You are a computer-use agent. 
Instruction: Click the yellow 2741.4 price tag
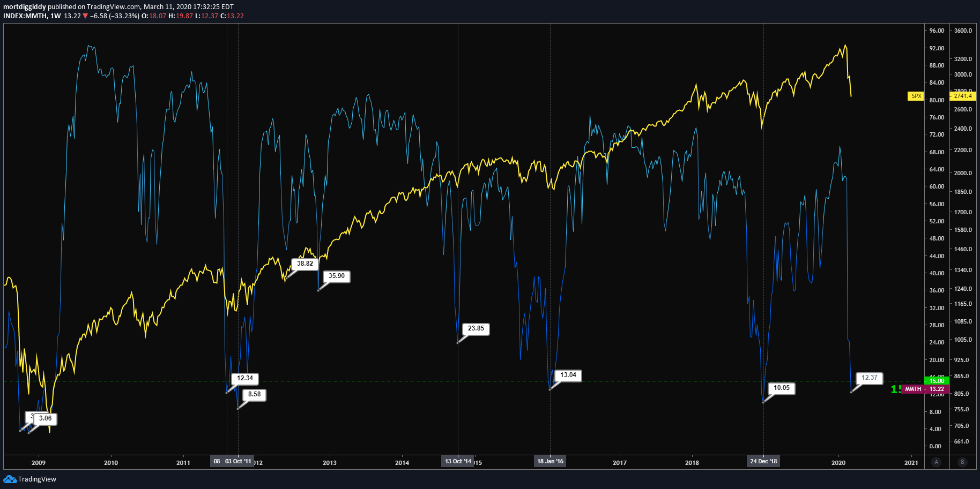coord(963,96)
